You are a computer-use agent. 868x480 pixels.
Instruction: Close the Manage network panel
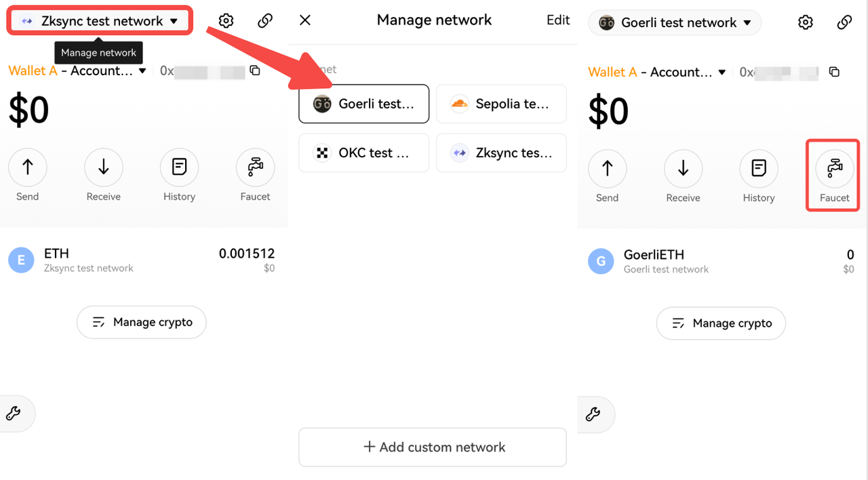point(305,20)
